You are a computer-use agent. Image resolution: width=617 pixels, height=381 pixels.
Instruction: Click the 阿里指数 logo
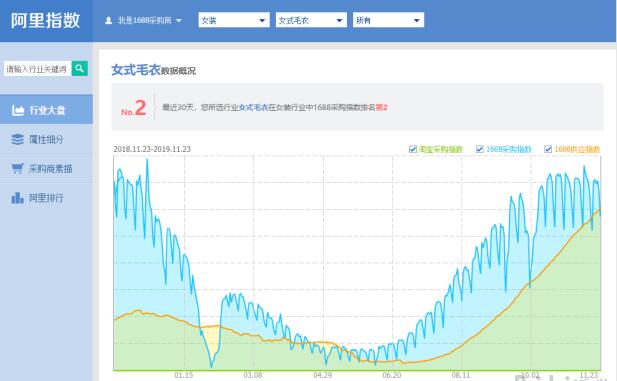[45, 20]
